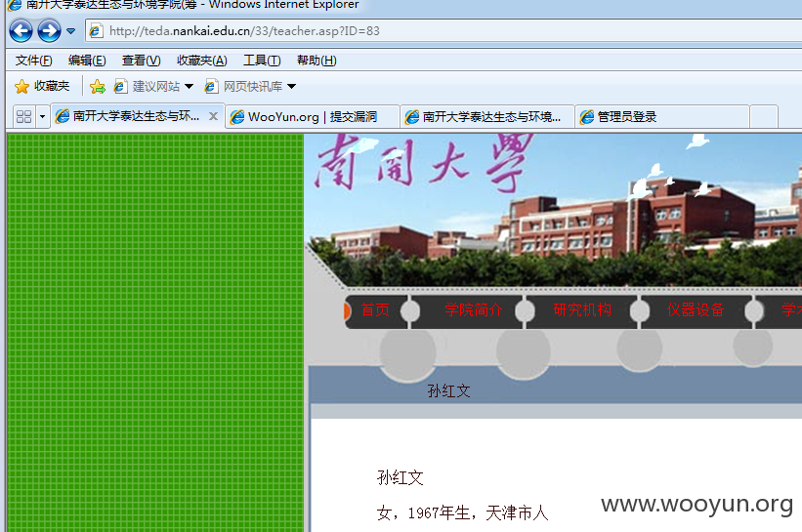Click the IE icon beside 网页快讯库
The image size is (802, 532).
[211, 86]
